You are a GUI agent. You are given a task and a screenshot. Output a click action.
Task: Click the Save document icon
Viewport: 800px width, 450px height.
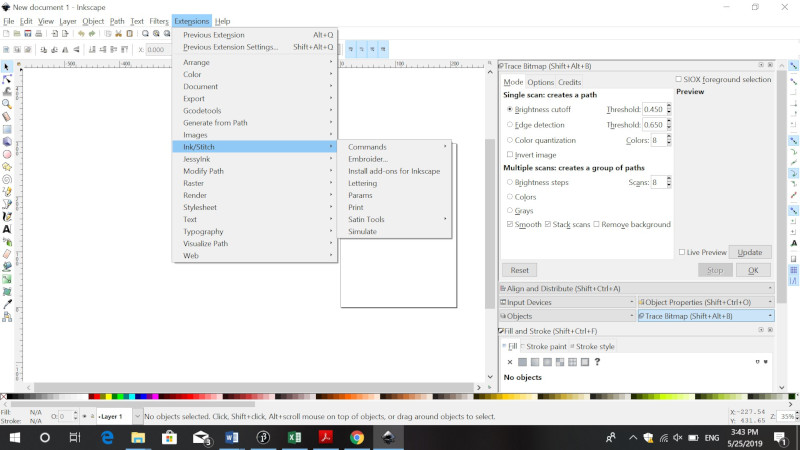[x=28, y=34]
